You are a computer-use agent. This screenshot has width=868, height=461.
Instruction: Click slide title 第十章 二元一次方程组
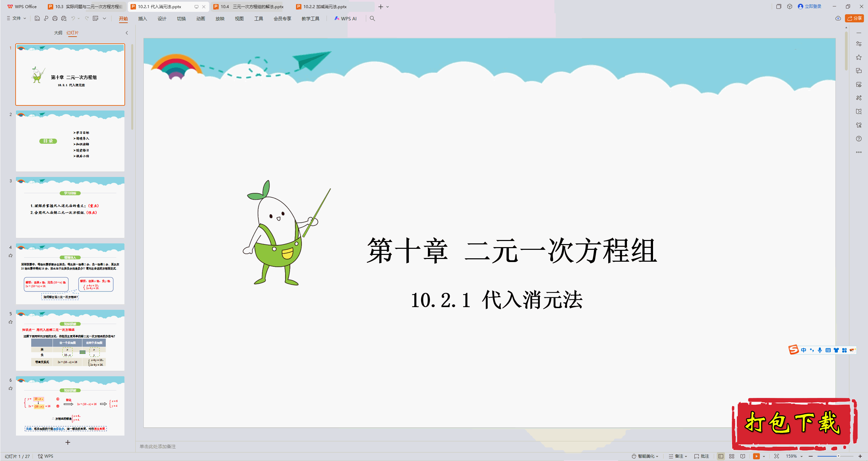(512, 251)
